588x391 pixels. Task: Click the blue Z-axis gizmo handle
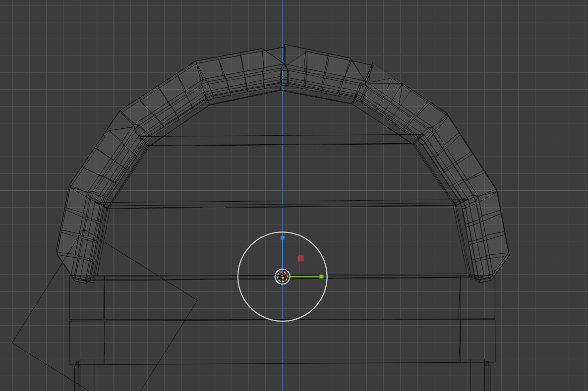pyautogui.click(x=283, y=238)
